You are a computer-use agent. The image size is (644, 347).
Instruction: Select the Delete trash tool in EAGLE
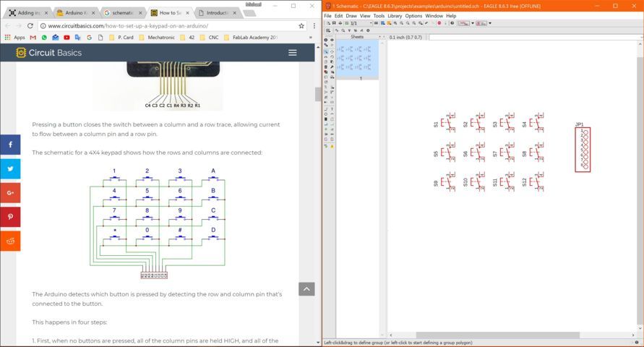point(326,67)
